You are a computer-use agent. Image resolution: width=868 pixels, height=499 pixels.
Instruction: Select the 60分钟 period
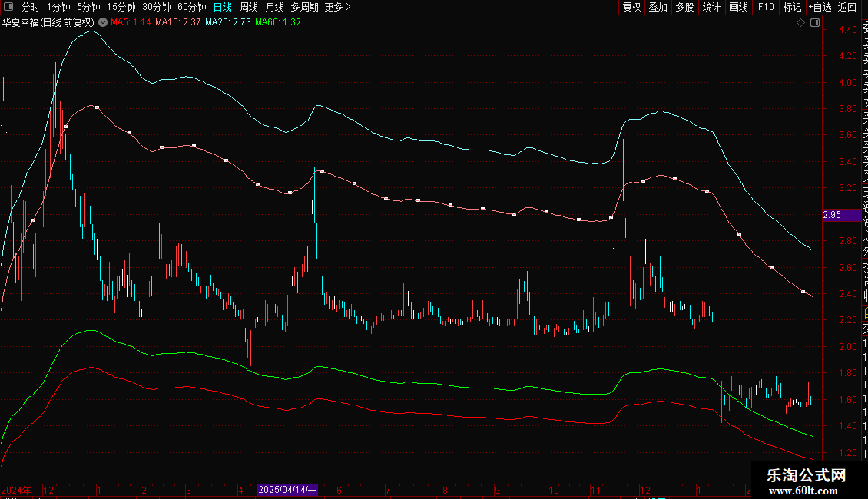coord(192,7)
